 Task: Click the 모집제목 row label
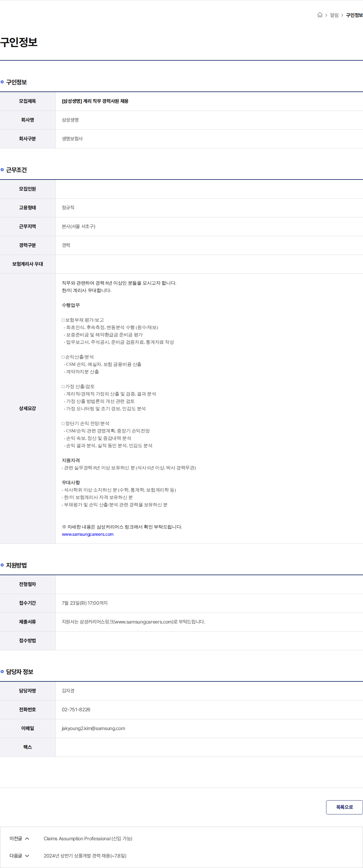[x=27, y=101]
